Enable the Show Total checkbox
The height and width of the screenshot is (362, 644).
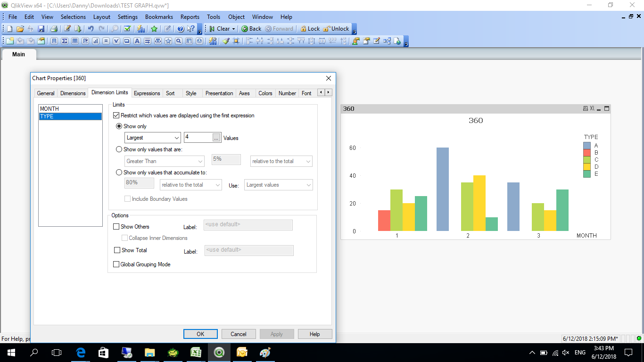(x=117, y=250)
